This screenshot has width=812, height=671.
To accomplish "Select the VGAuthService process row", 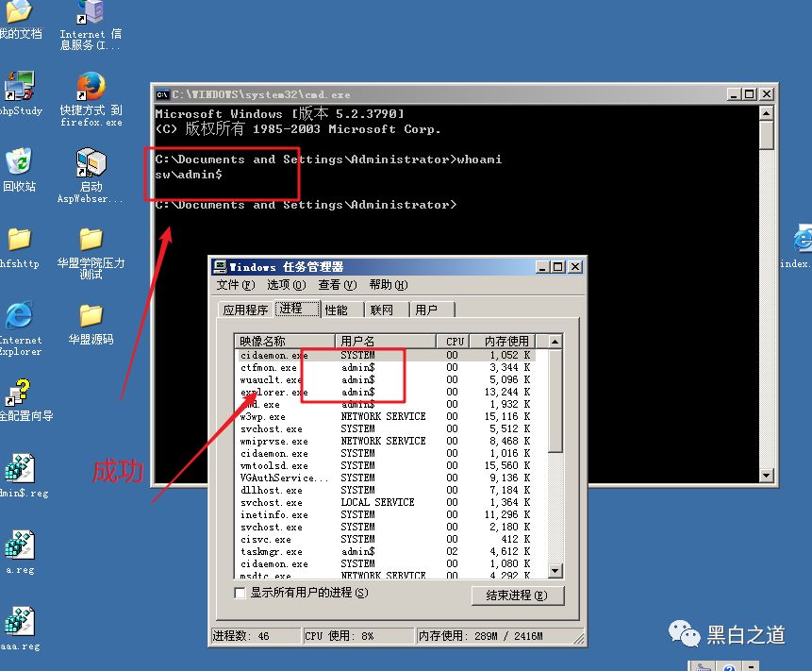I will coord(386,478).
